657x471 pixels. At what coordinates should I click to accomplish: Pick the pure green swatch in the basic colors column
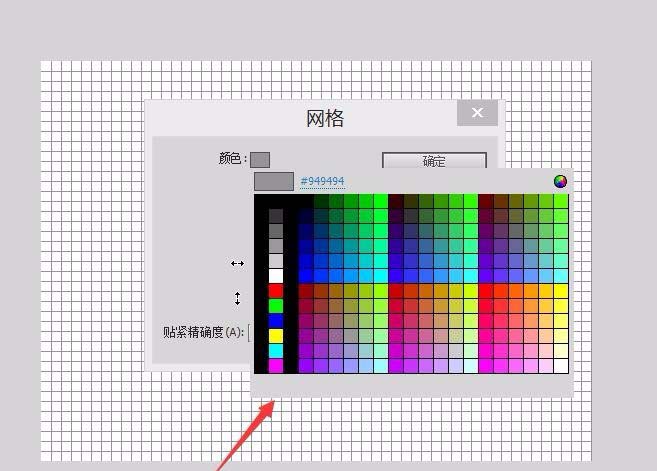click(276, 305)
